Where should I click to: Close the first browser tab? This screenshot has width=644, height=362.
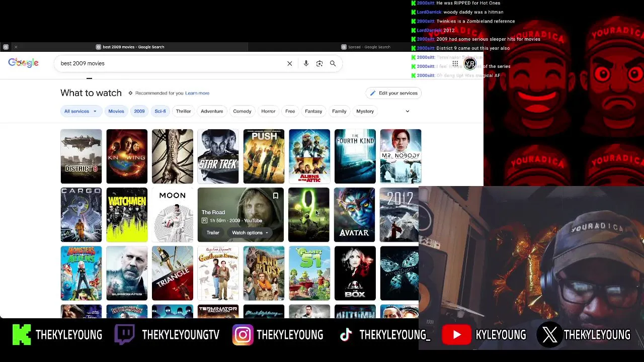(16, 47)
